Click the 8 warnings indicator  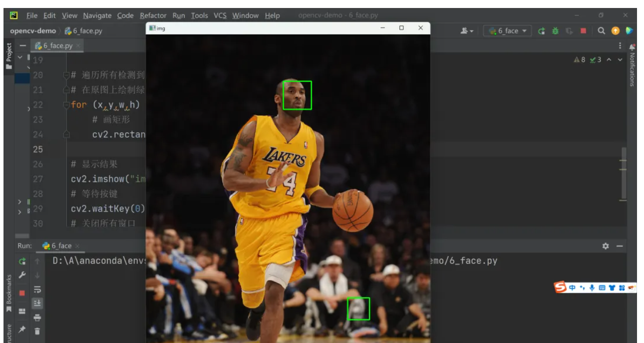point(579,60)
